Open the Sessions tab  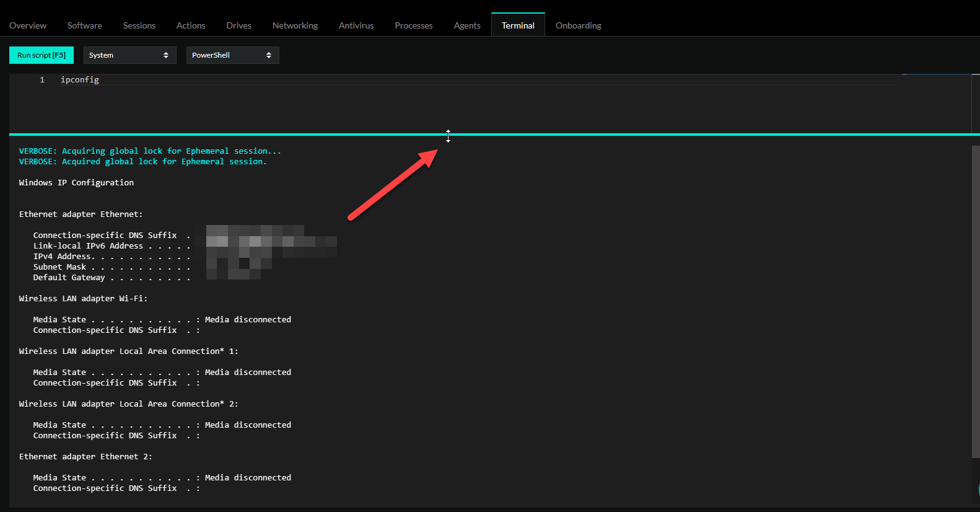click(139, 25)
